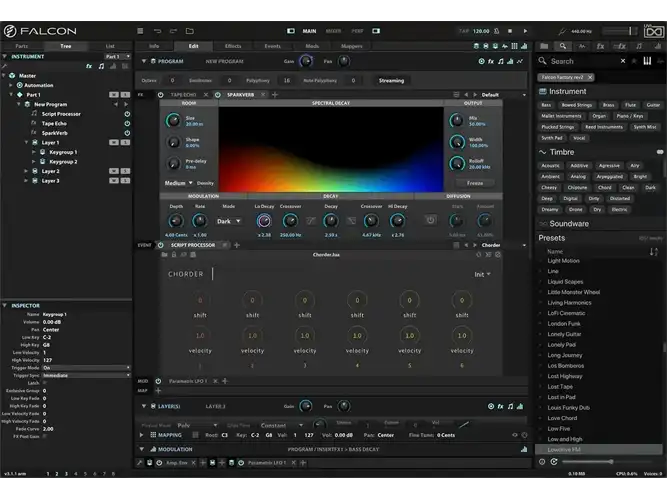The height and width of the screenshot is (500, 667).
Task: Open the Part 1 dropdown
Action: pyautogui.click(x=118, y=57)
